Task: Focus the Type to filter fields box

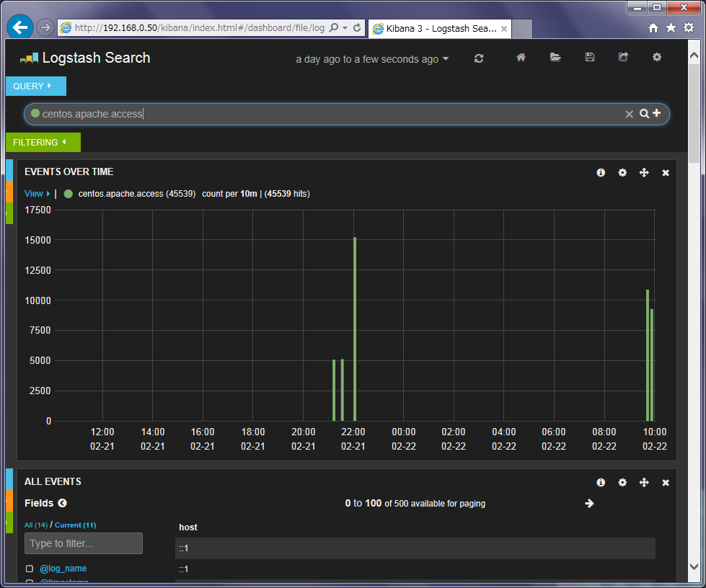Action: 84,543
